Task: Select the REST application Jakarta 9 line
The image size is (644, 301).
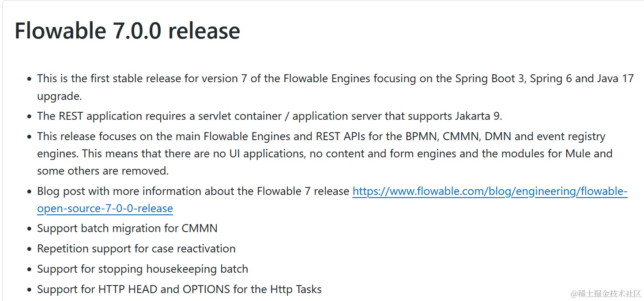Action: 270,116
